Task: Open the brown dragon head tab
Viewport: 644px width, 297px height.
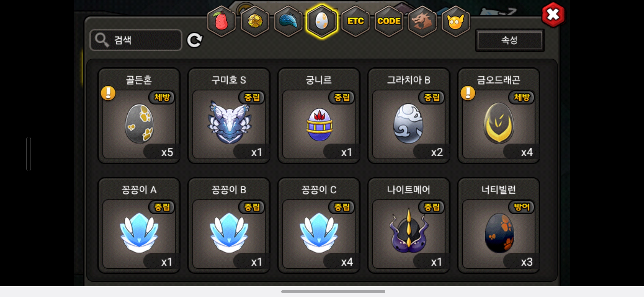Action: coord(422,21)
